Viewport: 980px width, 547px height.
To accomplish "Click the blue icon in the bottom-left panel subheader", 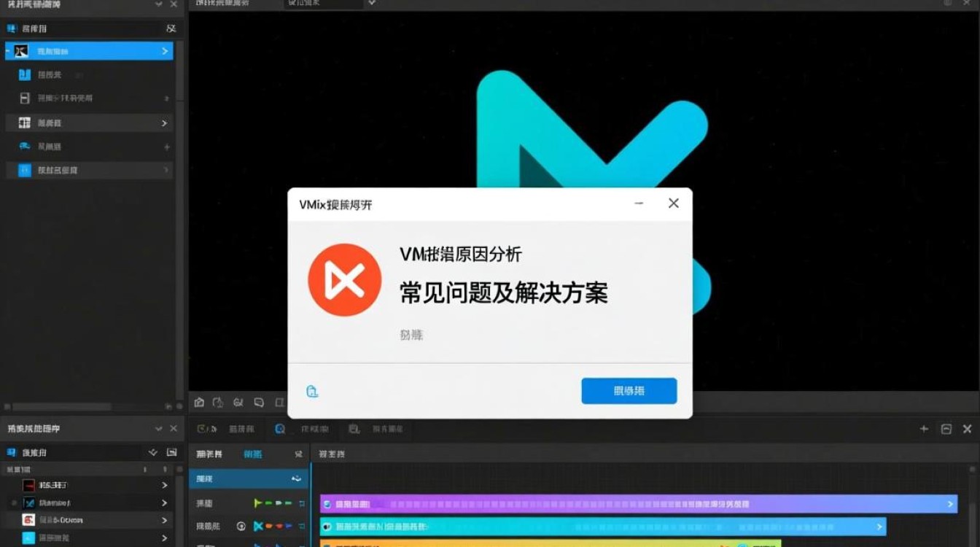I will 11,452.
